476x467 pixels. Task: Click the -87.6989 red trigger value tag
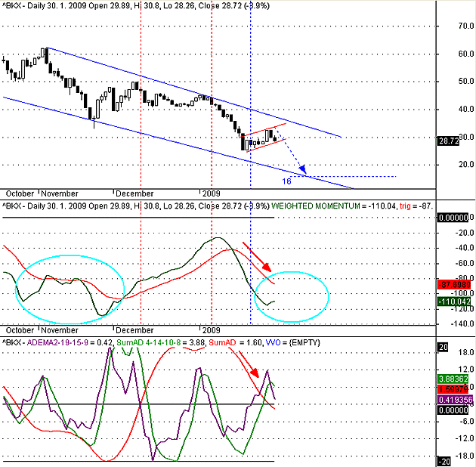coord(454,285)
